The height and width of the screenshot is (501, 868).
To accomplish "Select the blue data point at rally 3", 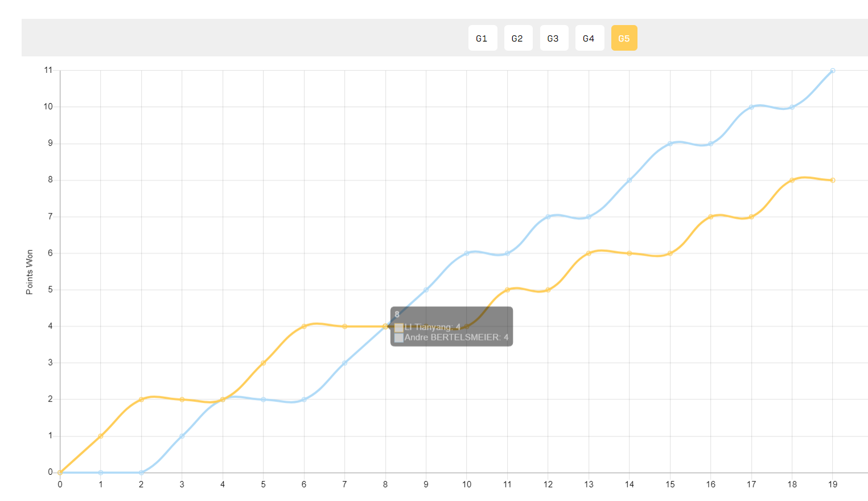I will (x=182, y=436).
